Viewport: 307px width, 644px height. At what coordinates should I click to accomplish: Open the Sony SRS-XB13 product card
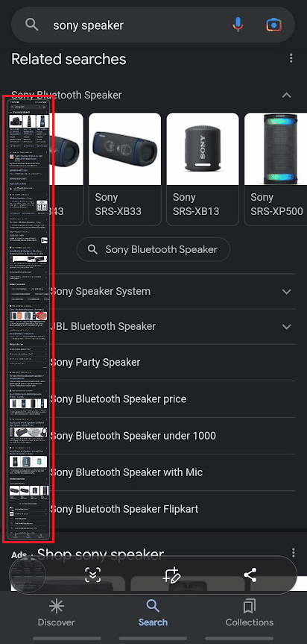coord(203,169)
